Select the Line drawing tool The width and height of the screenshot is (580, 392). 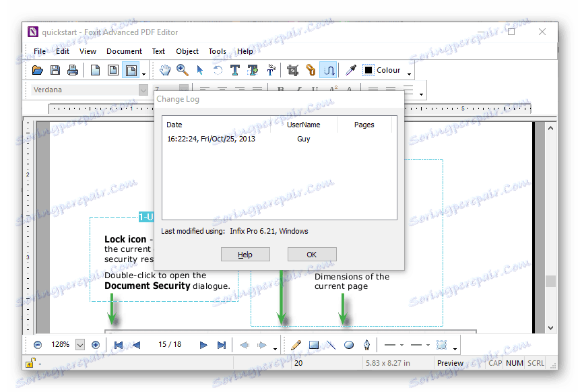pyautogui.click(x=331, y=345)
